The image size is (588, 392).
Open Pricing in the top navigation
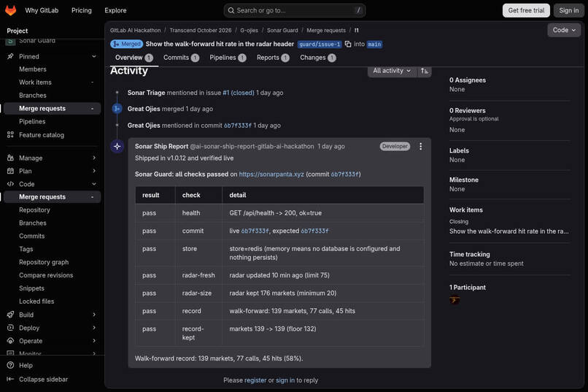[82, 10]
